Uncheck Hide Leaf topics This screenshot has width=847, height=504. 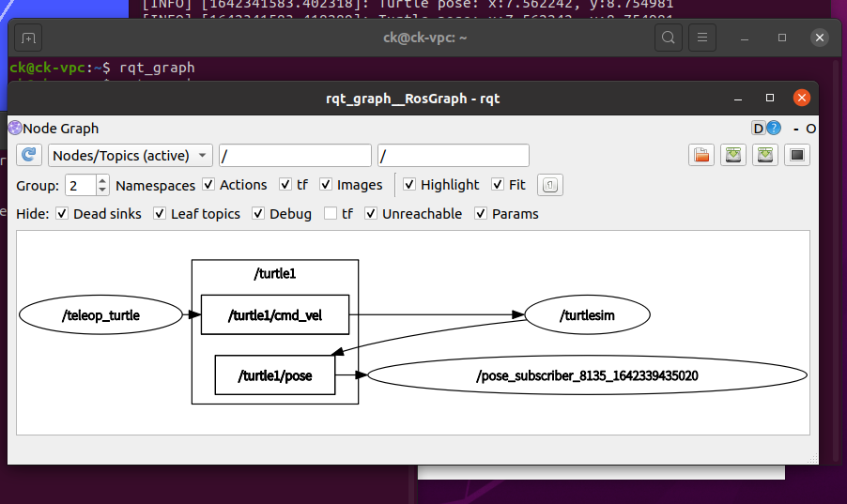160,214
